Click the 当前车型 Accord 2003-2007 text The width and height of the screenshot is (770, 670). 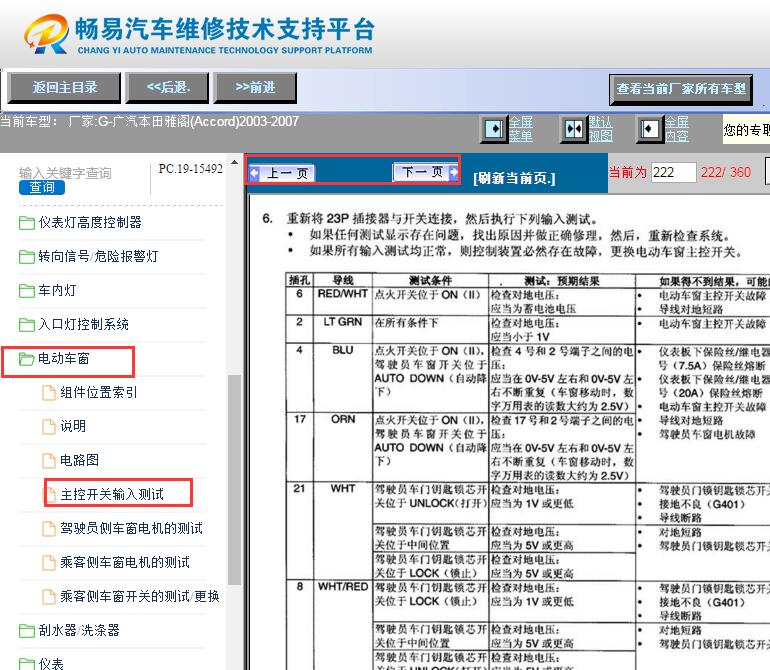149,121
